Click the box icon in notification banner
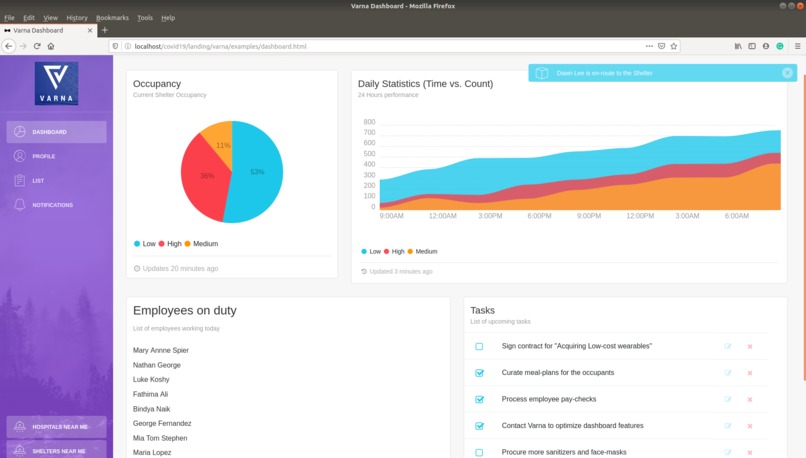This screenshot has height=458, width=806. [542, 73]
